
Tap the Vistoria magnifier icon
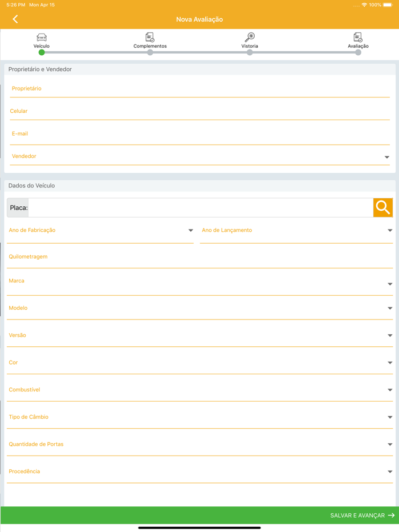click(x=250, y=38)
